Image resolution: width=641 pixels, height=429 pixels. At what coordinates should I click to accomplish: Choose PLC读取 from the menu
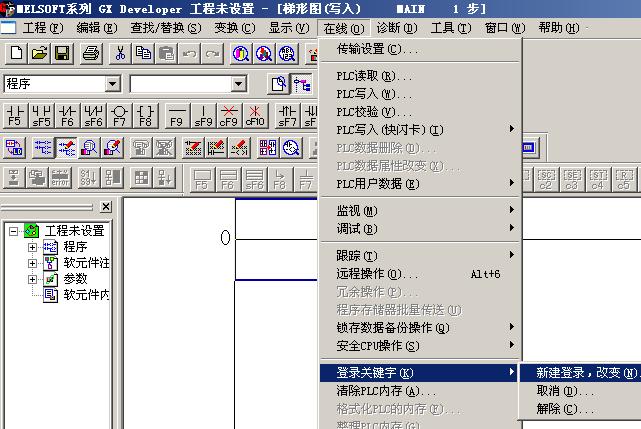point(374,76)
